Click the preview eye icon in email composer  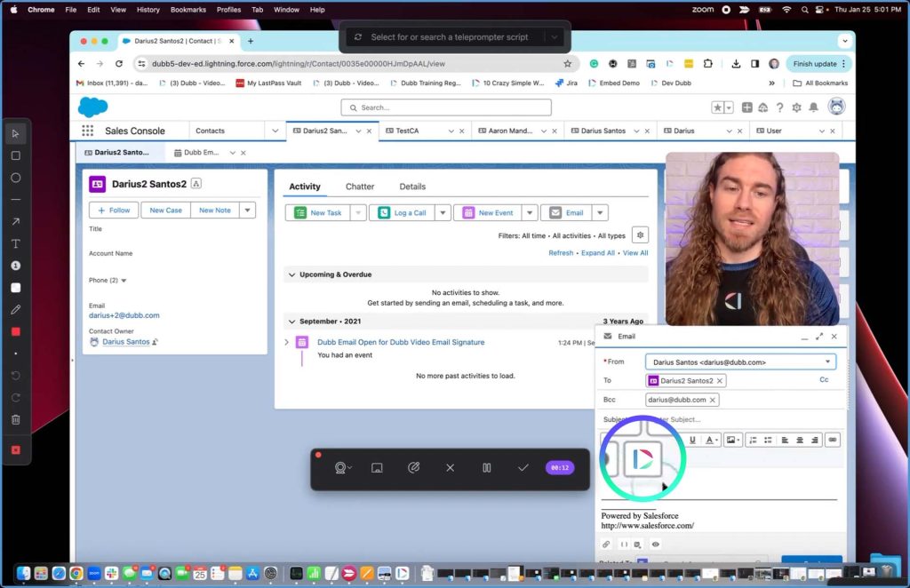(x=655, y=544)
